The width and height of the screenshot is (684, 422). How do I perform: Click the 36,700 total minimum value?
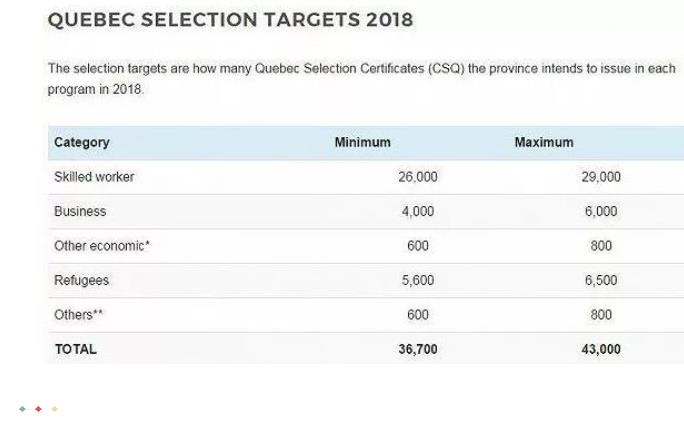point(418,349)
